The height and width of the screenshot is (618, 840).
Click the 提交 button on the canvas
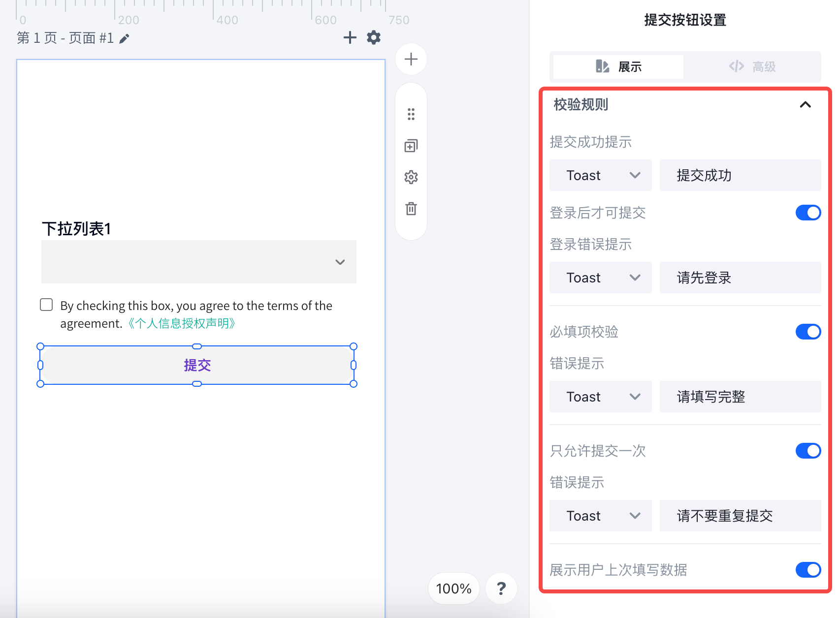pyautogui.click(x=197, y=365)
